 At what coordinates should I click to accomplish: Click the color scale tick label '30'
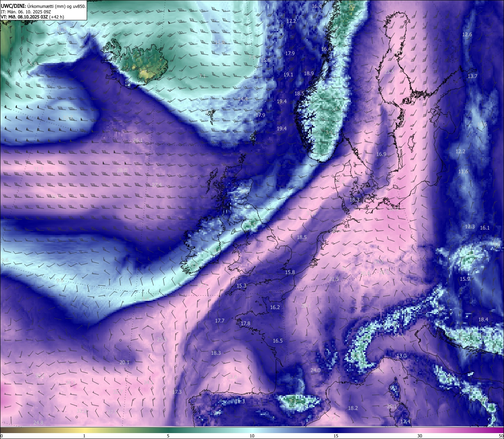420,436
